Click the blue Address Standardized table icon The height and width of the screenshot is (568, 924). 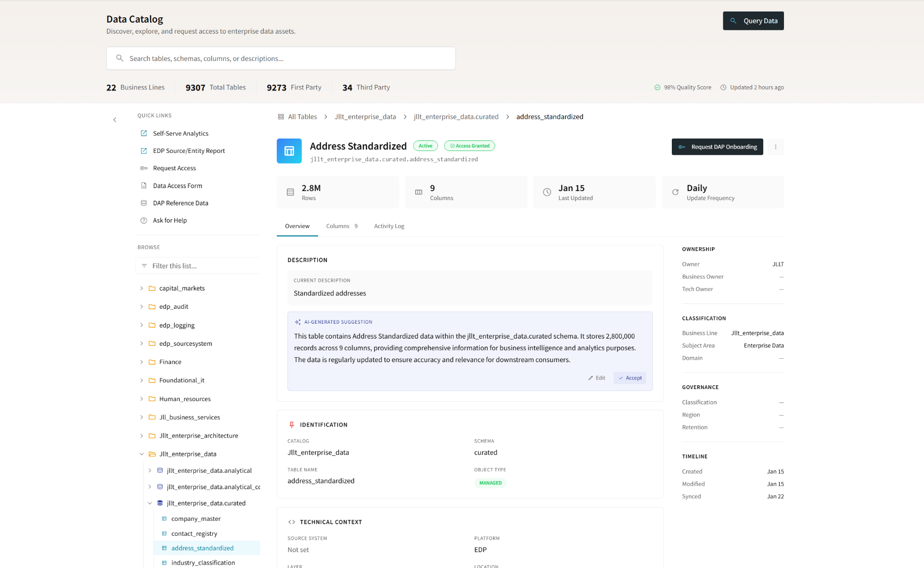tap(289, 151)
